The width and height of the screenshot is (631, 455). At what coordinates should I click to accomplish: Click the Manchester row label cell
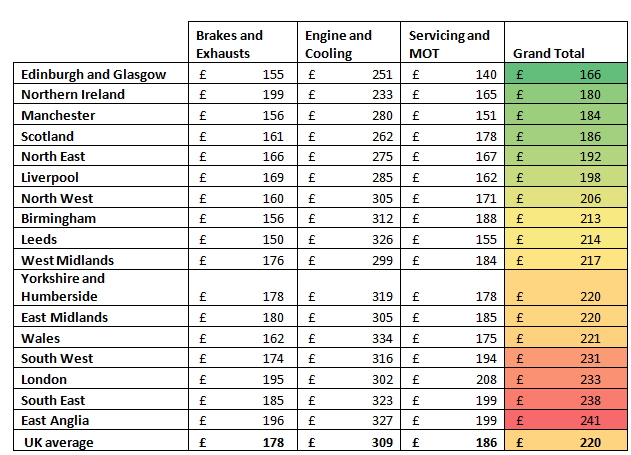(x=103, y=115)
